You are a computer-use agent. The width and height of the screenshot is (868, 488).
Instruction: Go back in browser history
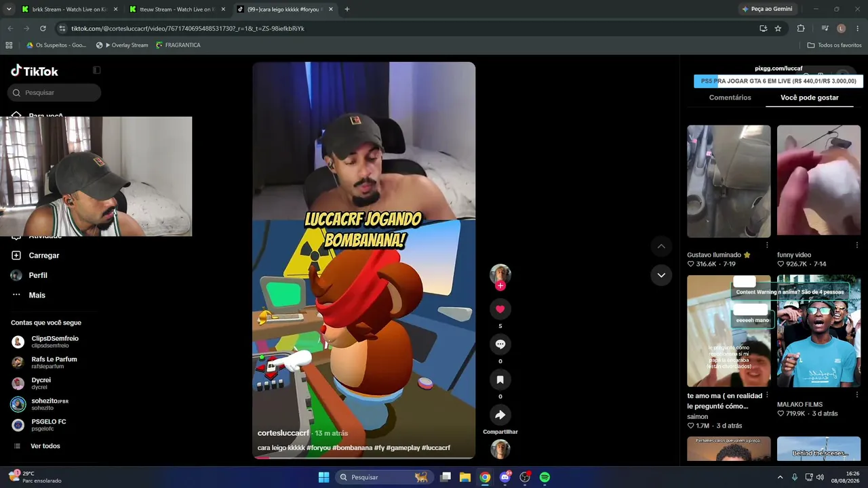point(10,28)
